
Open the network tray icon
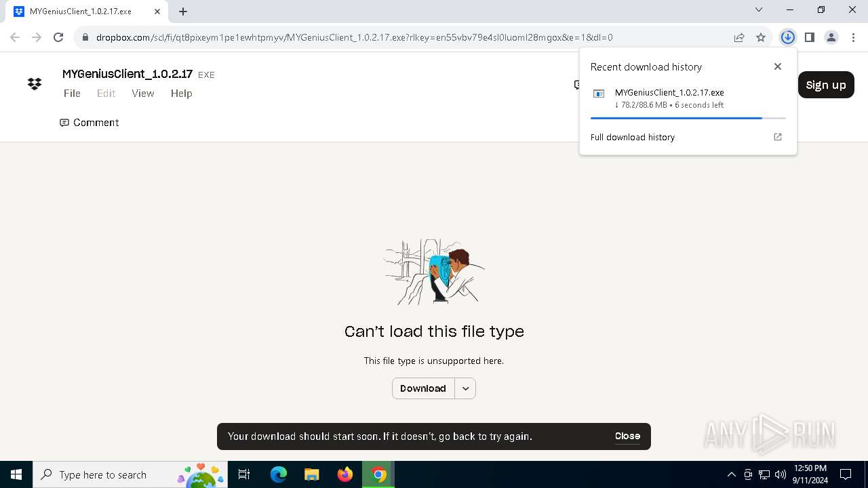pyautogui.click(x=764, y=474)
